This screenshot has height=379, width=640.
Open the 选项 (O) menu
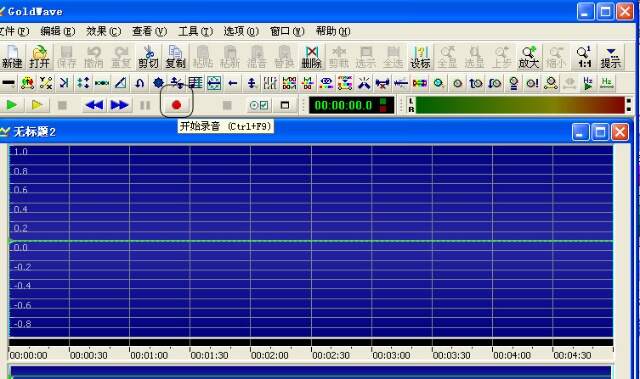241,31
